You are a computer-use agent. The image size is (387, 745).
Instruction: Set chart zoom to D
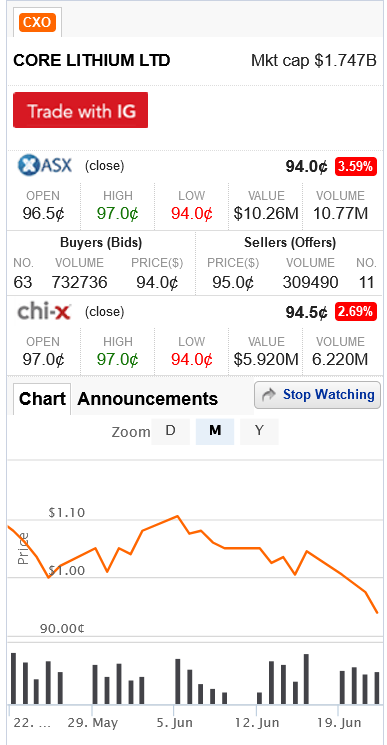point(170,431)
